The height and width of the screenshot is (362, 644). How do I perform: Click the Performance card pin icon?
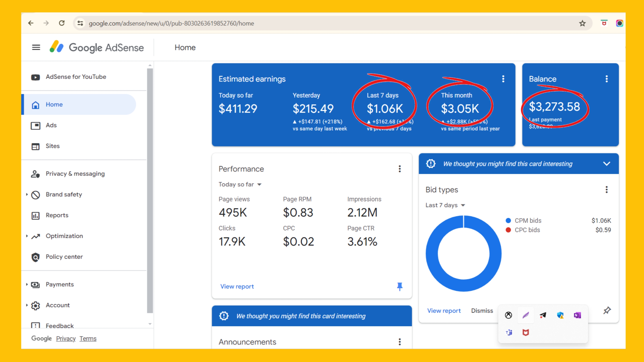coord(400,286)
